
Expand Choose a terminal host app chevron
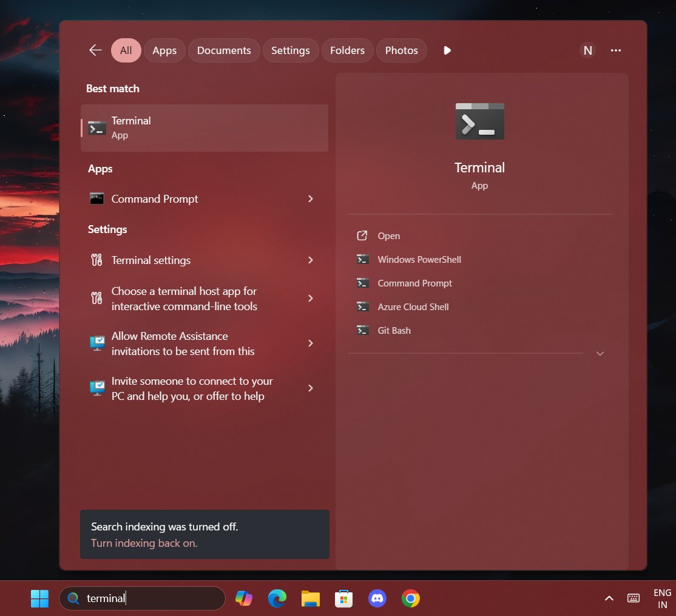311,299
